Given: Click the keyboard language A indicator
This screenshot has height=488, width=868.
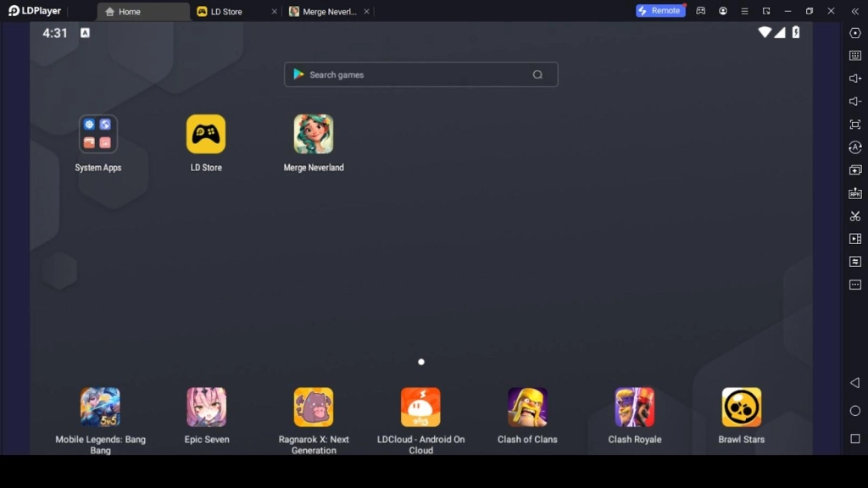Looking at the screenshot, I should click(x=86, y=33).
